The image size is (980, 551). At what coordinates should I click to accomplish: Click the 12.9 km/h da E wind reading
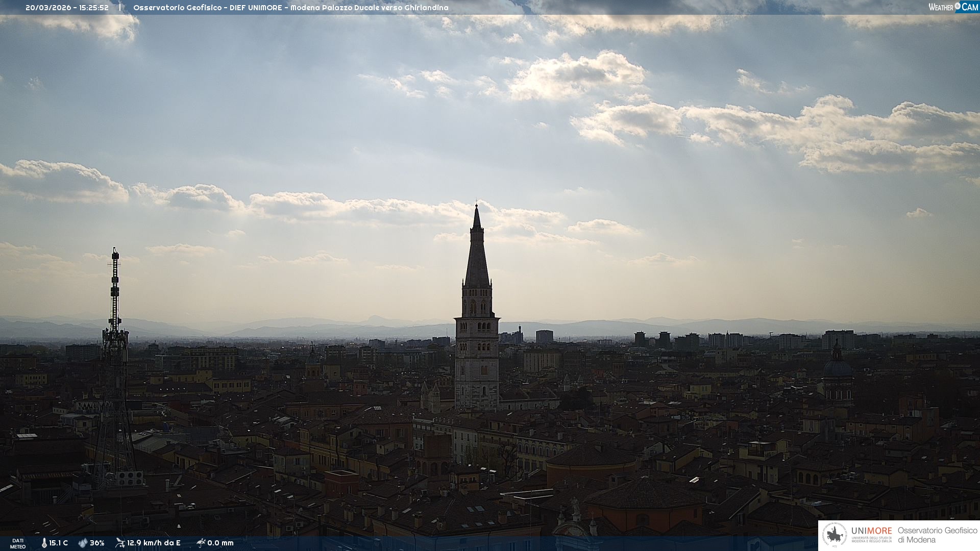click(154, 543)
